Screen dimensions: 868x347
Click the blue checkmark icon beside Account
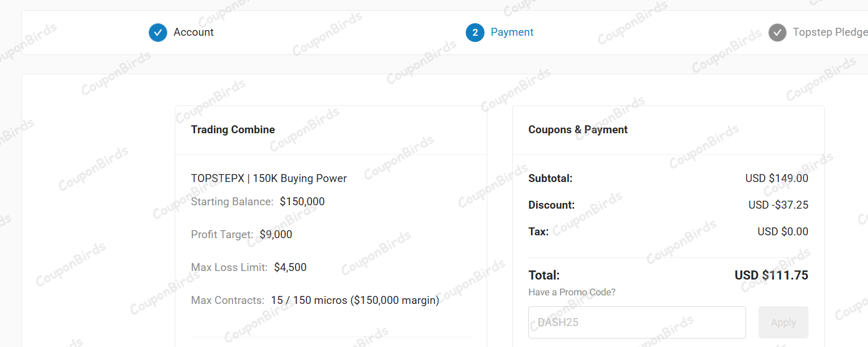158,32
